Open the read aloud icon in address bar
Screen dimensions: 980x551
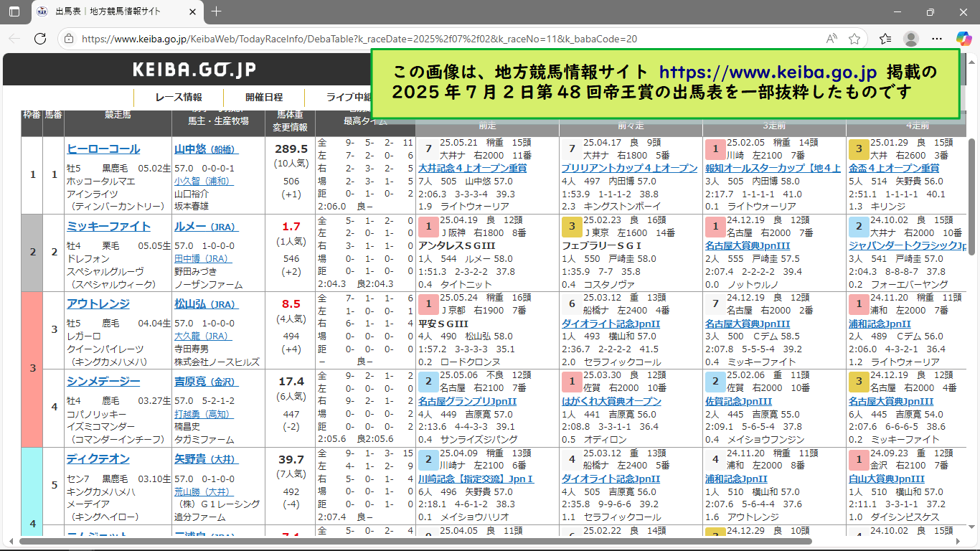[x=831, y=39]
